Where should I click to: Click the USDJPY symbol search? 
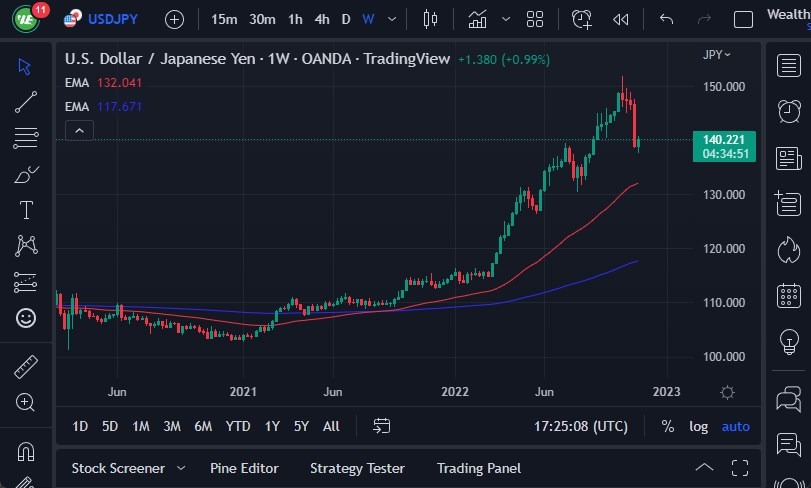pyautogui.click(x=112, y=19)
